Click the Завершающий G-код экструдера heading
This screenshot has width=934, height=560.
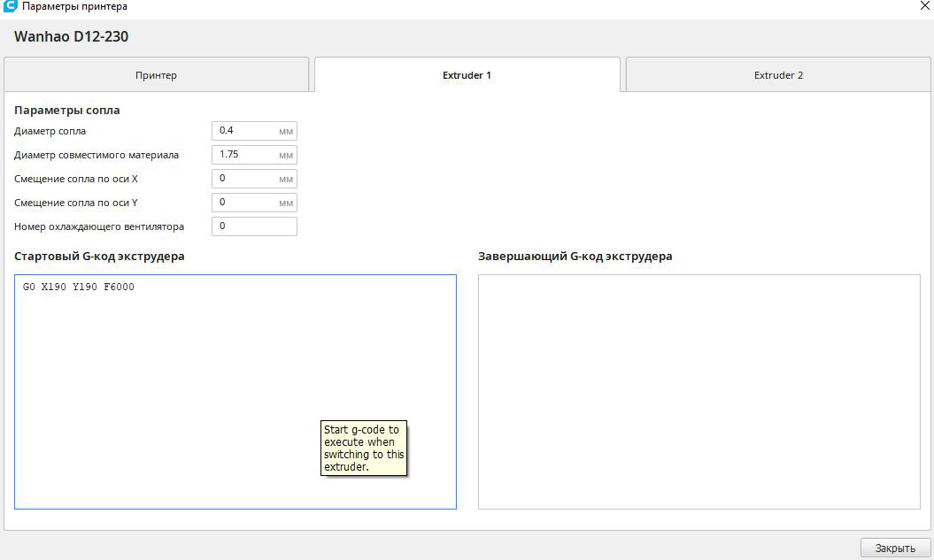coord(575,257)
